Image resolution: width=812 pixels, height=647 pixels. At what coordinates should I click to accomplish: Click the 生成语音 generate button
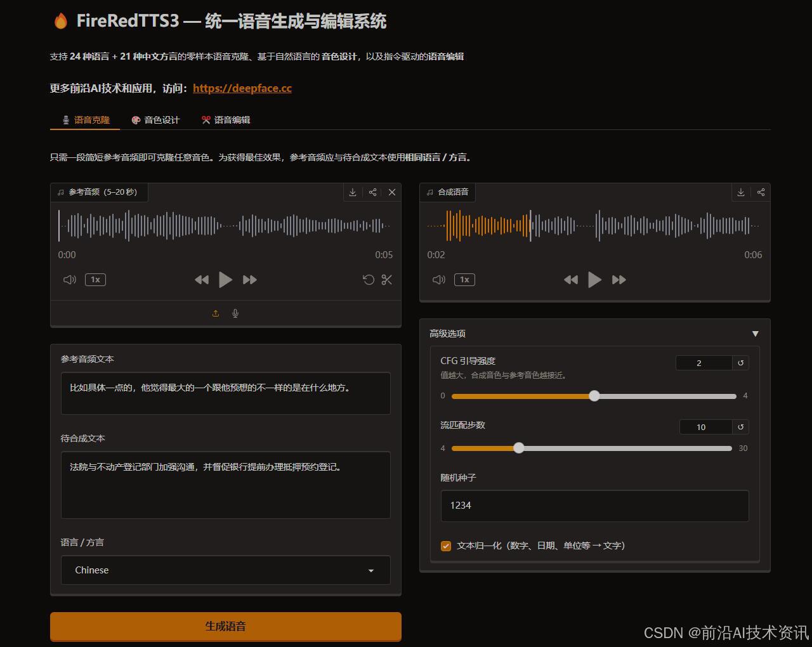(226, 626)
